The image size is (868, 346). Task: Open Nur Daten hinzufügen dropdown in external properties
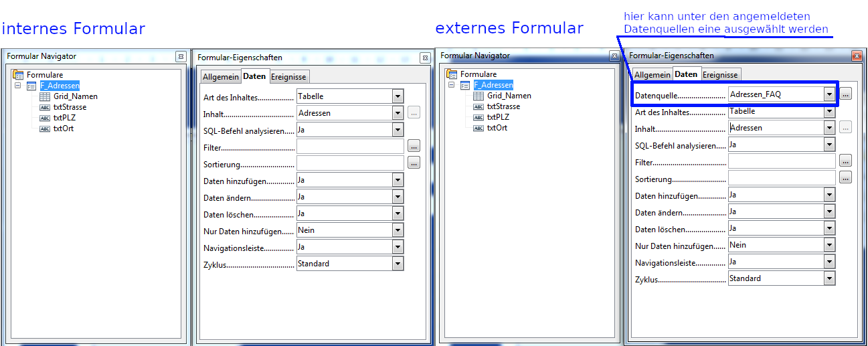pos(830,245)
